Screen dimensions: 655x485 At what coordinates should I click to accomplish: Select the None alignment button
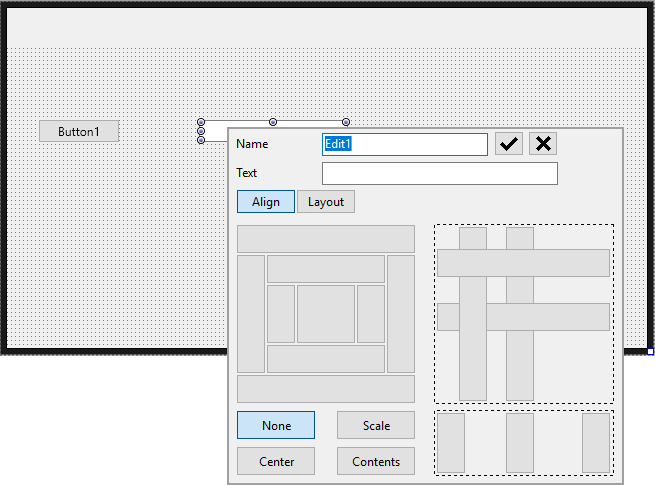pyautogui.click(x=276, y=425)
